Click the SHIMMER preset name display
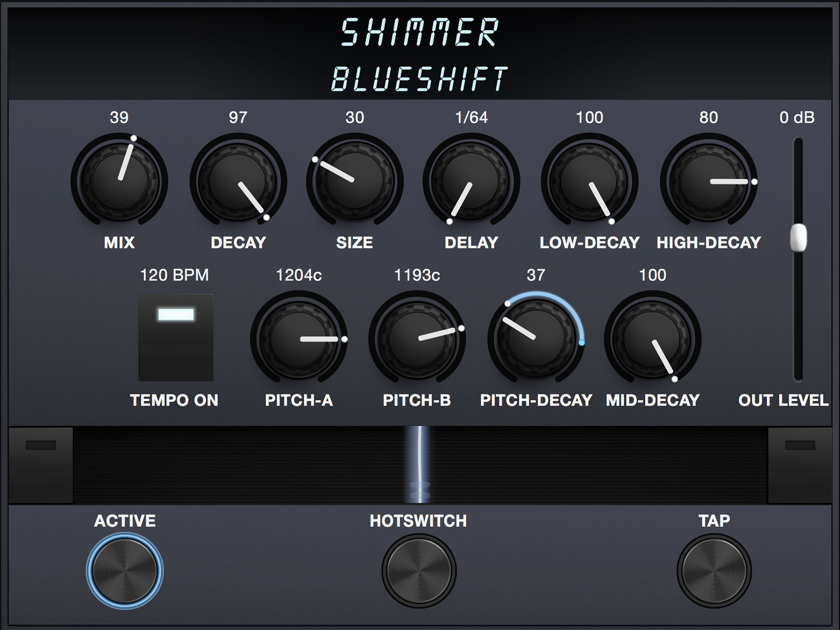The image size is (840, 630). (420, 33)
